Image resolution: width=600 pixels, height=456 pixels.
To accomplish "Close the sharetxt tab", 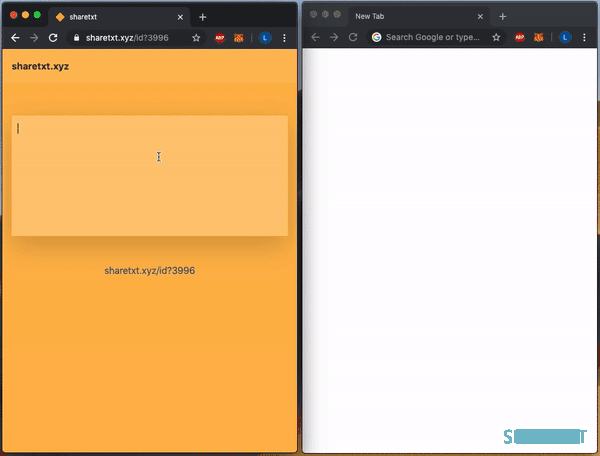I will tap(180, 17).
